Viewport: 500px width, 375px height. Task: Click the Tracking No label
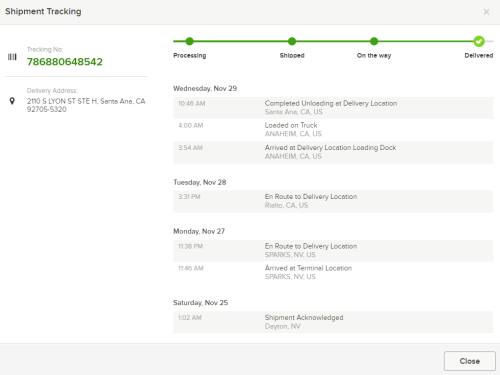click(45, 49)
